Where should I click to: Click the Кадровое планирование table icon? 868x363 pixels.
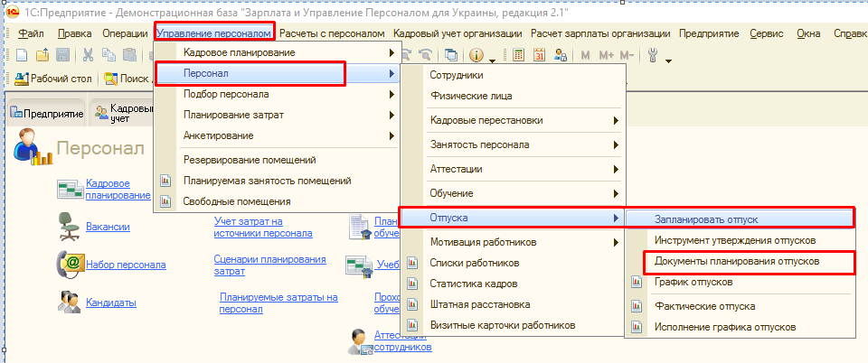(x=71, y=189)
